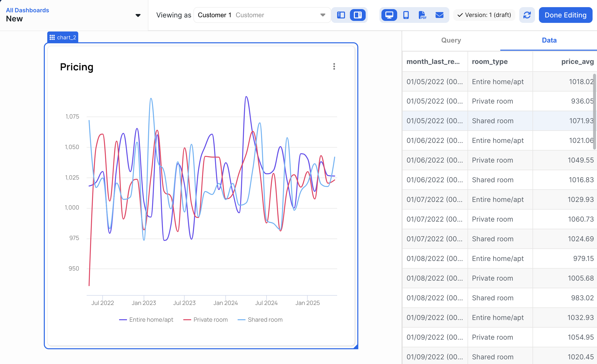Go to the All Dashboards link
This screenshot has height=364, width=597.
tap(27, 10)
